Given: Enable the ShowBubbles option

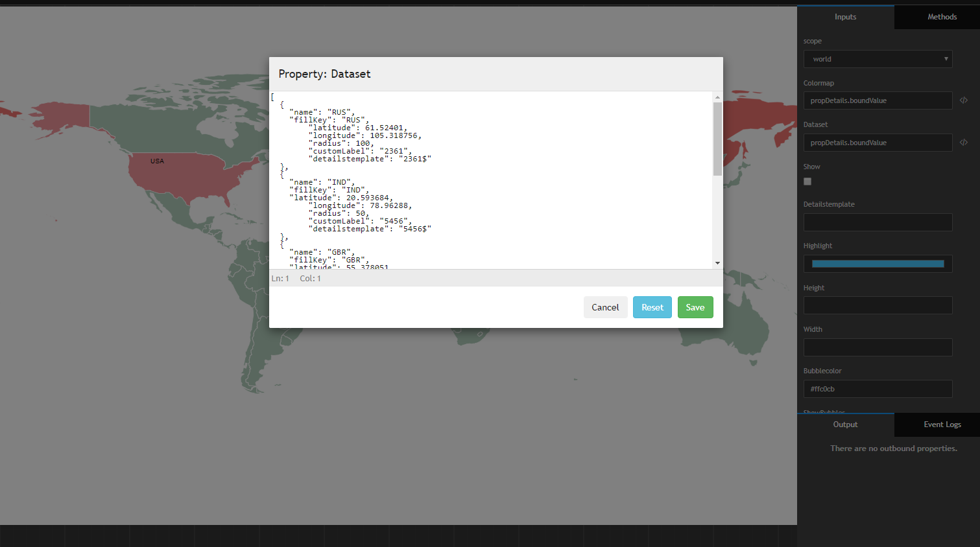Looking at the screenshot, I should click(x=824, y=412).
